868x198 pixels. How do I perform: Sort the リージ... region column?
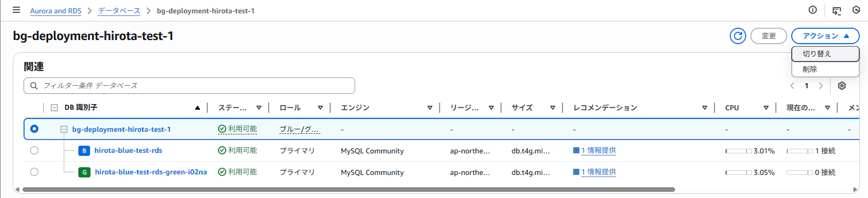coord(491,108)
